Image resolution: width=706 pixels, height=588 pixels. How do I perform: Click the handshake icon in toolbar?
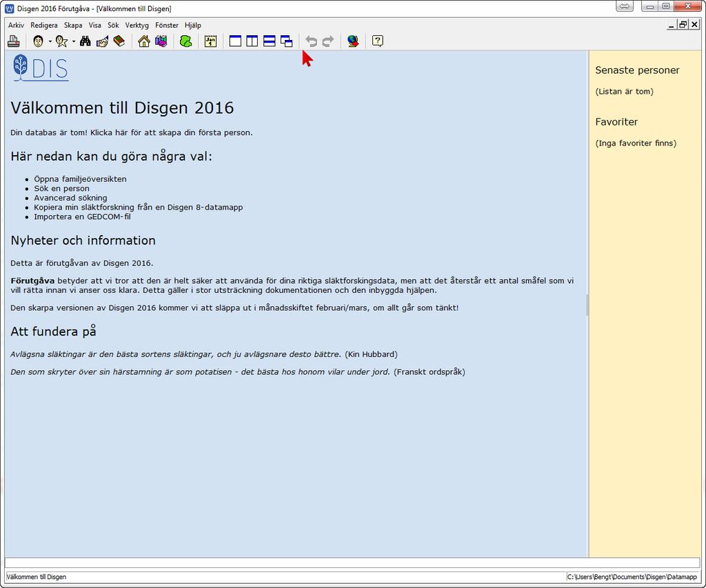(102, 41)
